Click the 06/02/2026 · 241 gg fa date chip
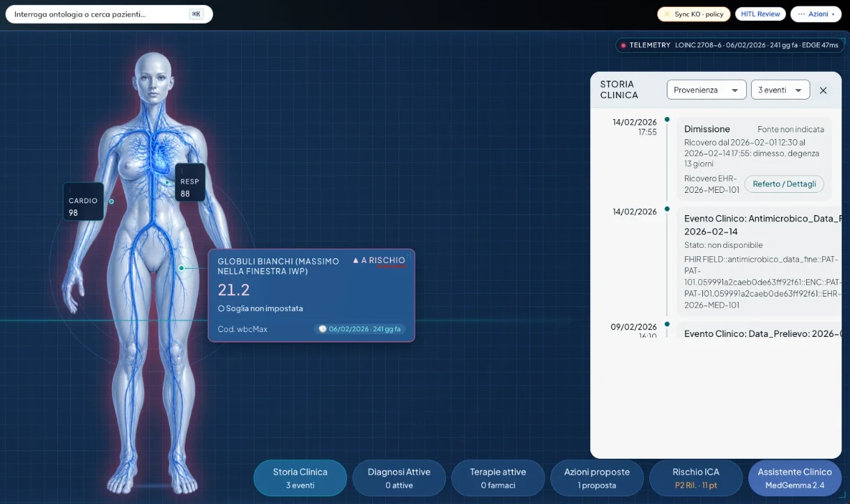Viewport: 850px width, 504px height. [360, 329]
